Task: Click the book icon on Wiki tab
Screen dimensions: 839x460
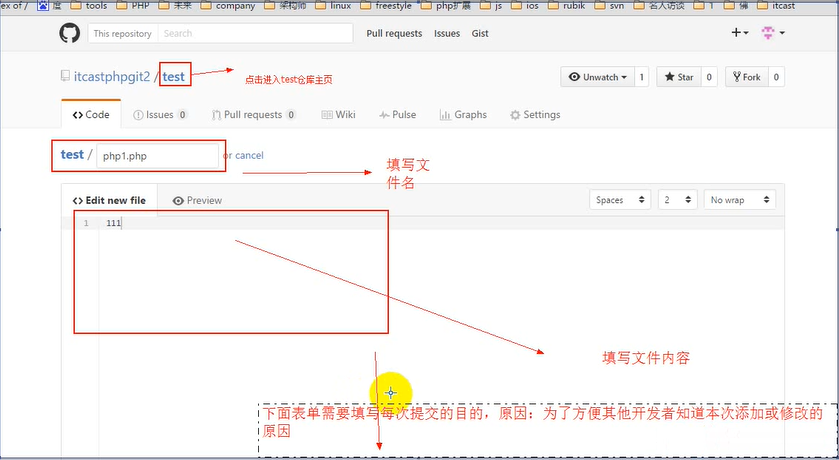Action: (327, 115)
